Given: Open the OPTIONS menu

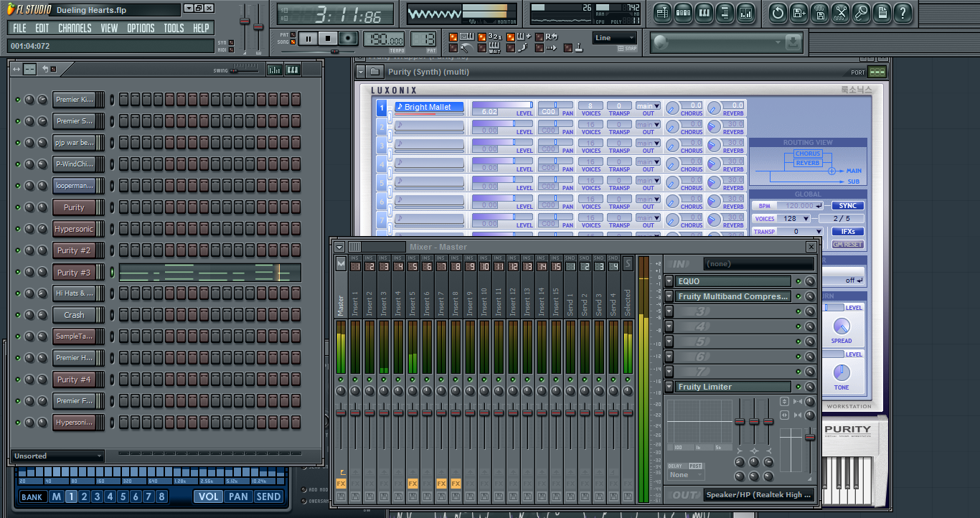Looking at the screenshot, I should coord(141,28).
